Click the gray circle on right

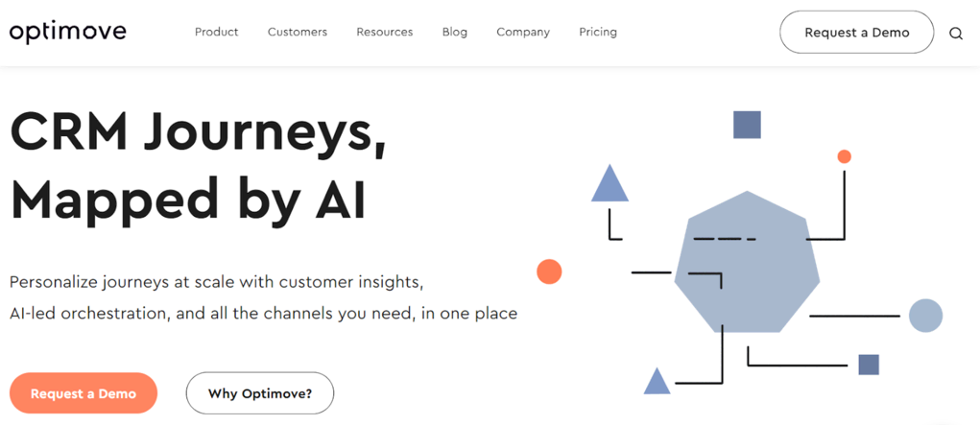click(925, 316)
